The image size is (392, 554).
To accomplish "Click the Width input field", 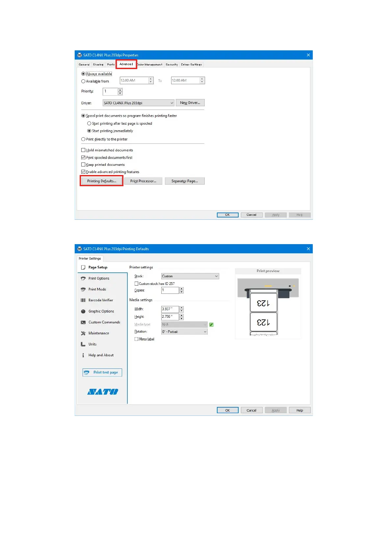I will pyautogui.click(x=170, y=309).
